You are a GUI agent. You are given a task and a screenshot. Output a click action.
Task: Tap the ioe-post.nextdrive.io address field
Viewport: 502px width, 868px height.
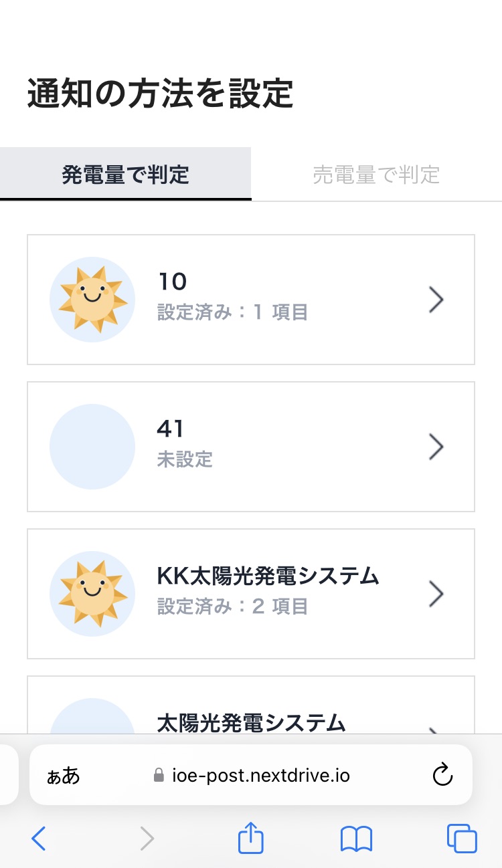[260, 776]
